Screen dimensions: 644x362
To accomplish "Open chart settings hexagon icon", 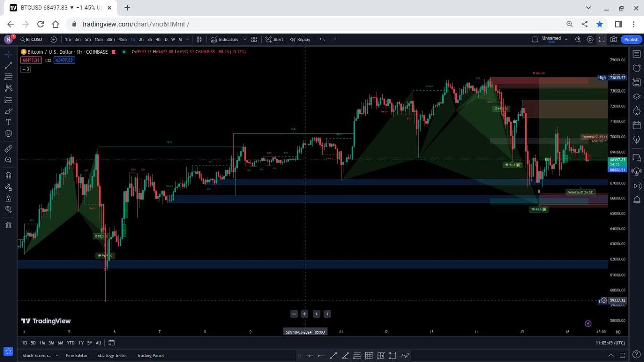I will (590, 39).
